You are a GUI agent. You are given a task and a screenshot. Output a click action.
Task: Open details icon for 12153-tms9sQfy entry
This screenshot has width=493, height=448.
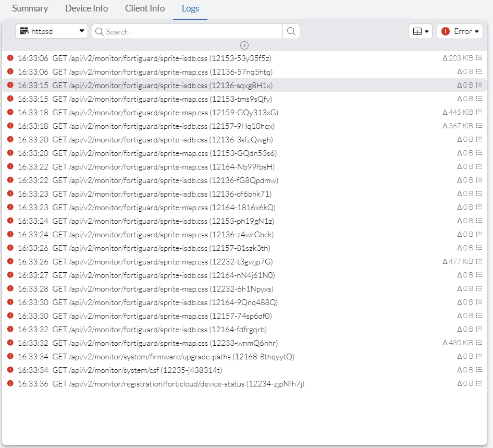(479, 99)
